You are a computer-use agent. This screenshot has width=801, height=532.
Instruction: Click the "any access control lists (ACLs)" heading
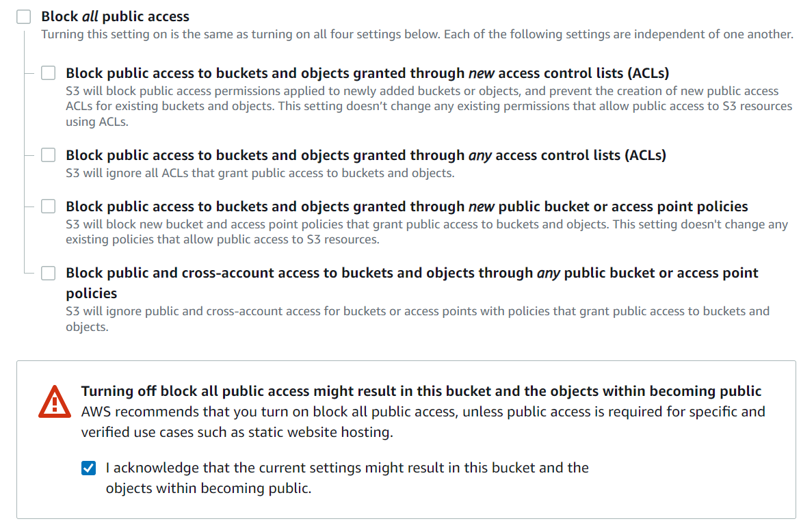point(366,155)
